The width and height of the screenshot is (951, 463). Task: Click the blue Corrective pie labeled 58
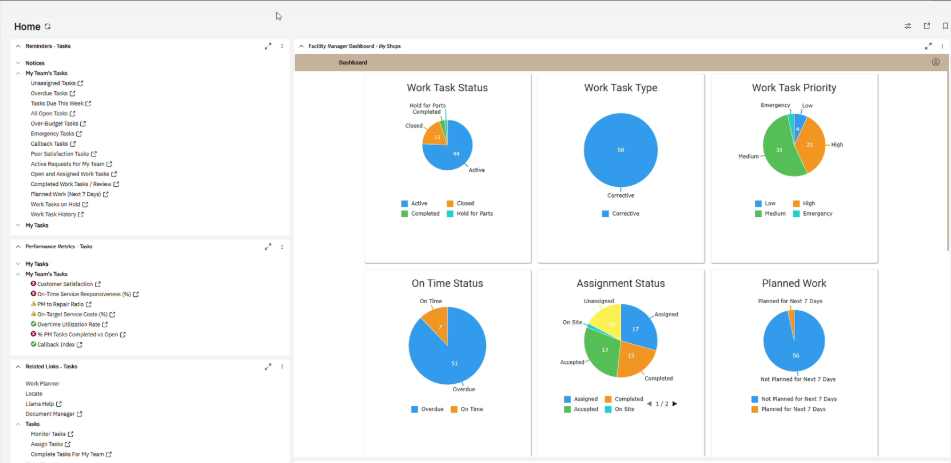click(x=620, y=149)
